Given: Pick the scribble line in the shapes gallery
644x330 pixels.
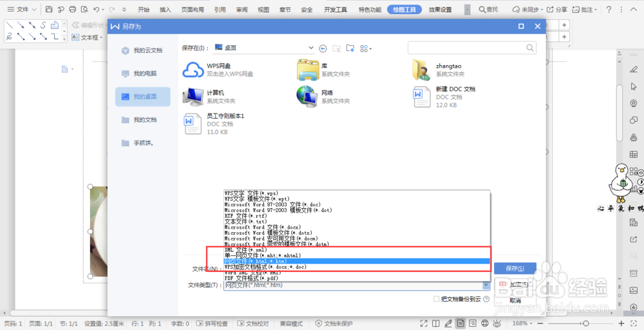Looking at the screenshot, I should click(10, 37).
